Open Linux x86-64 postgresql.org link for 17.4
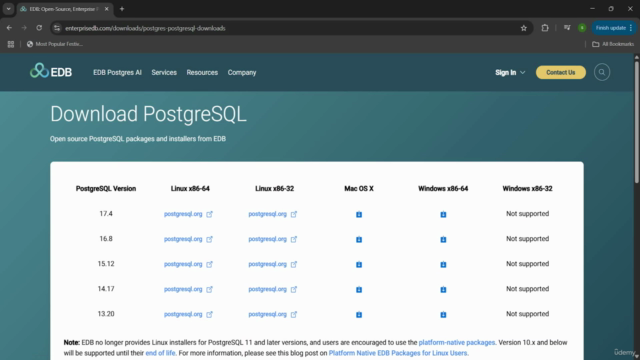 [188, 214]
